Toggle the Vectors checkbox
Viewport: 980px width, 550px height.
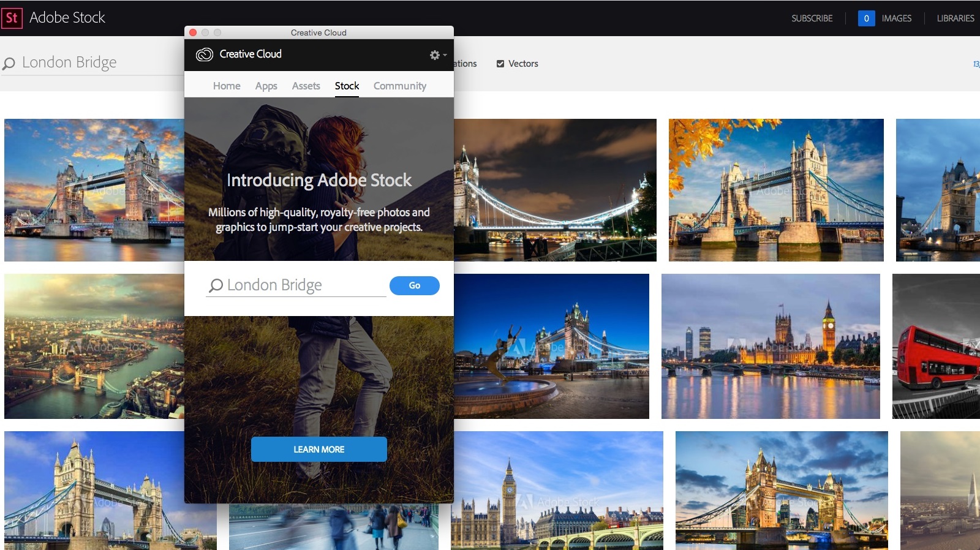(500, 64)
